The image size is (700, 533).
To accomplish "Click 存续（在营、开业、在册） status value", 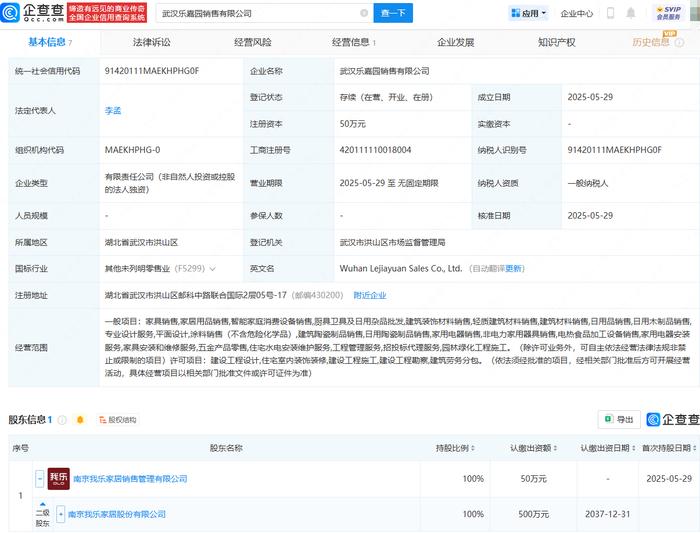I will pyautogui.click(x=386, y=97).
